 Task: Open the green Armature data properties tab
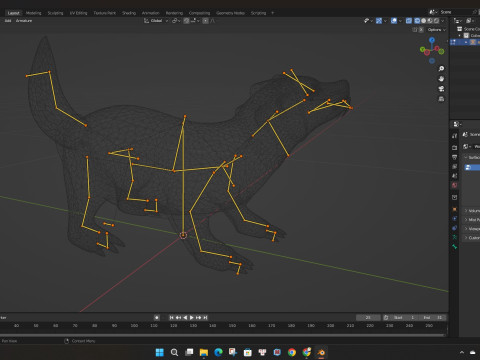pyautogui.click(x=455, y=237)
